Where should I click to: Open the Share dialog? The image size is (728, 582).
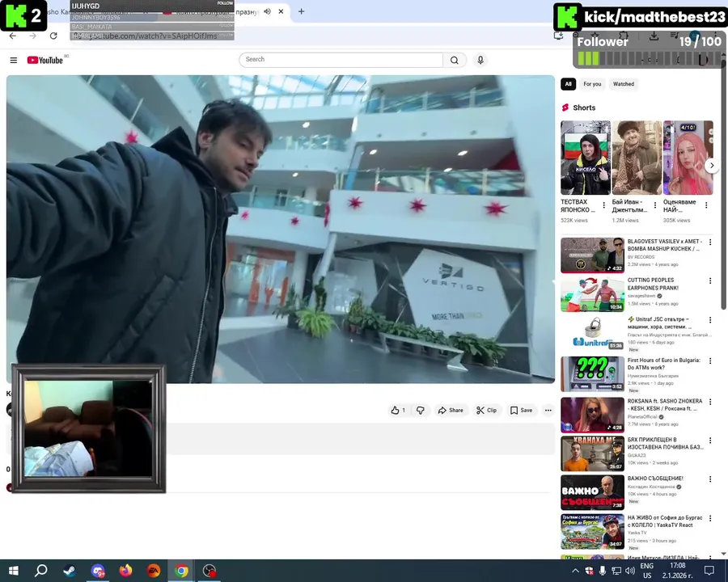[x=451, y=411]
